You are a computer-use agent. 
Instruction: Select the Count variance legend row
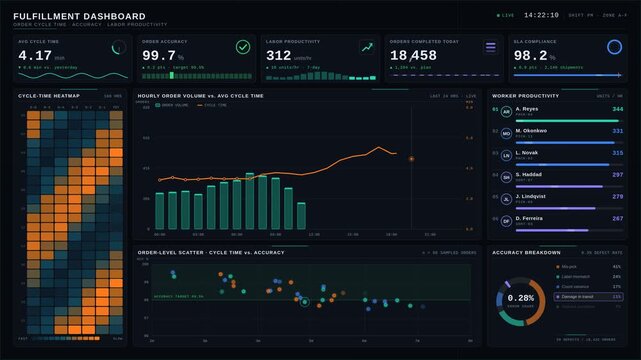(x=589, y=287)
